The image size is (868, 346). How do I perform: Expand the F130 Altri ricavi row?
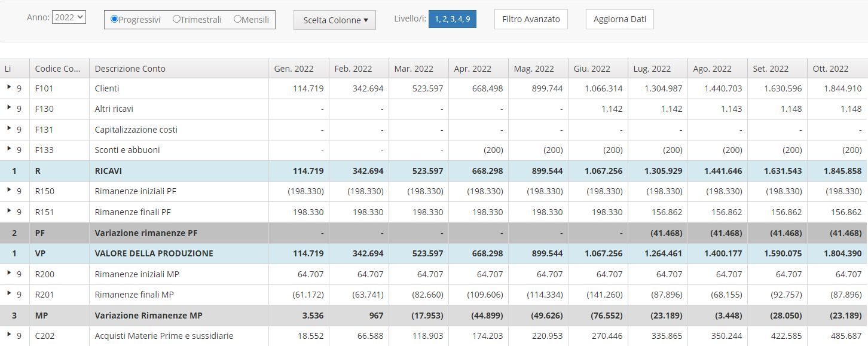click(9, 108)
